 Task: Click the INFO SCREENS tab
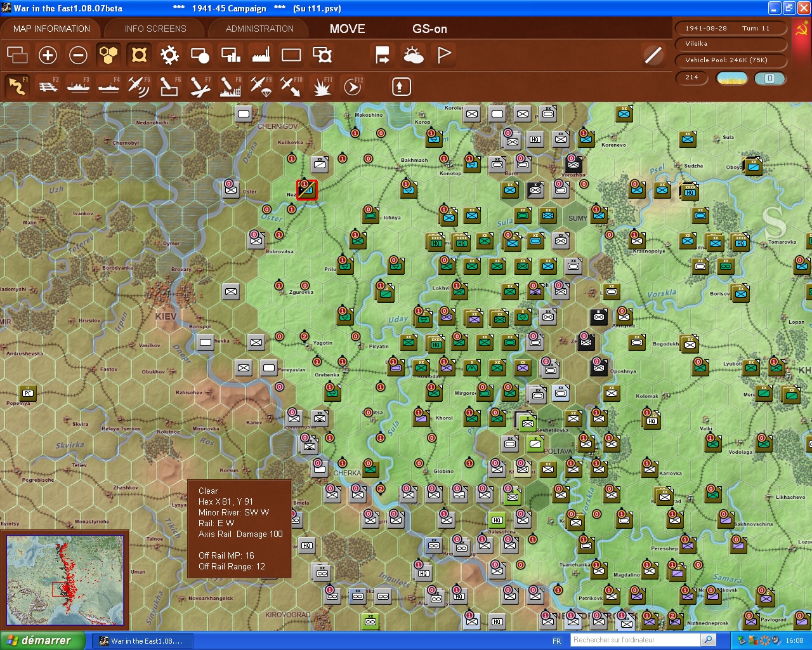click(x=154, y=28)
